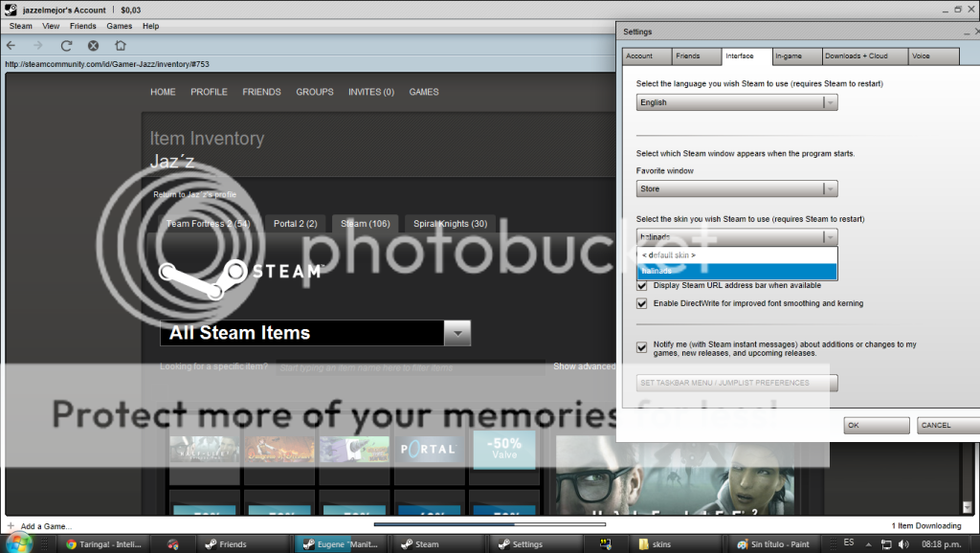Open the GROUPS community link
This screenshot has height=553, width=980.
pos(314,92)
